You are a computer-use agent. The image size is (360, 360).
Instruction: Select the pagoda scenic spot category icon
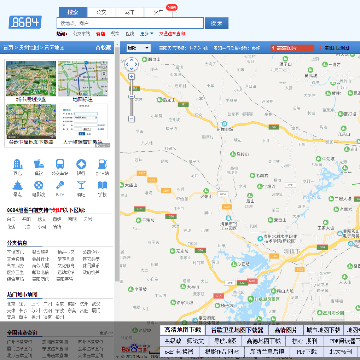pos(17,185)
